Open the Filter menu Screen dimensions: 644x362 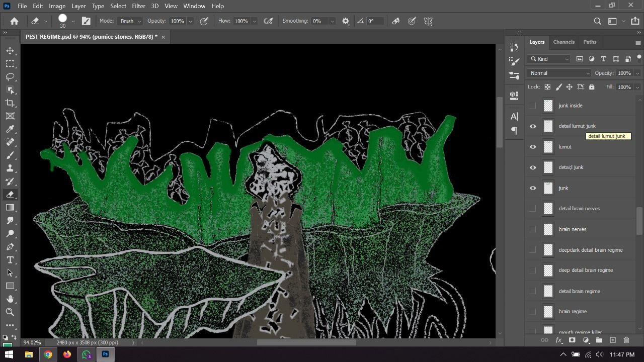tap(138, 6)
